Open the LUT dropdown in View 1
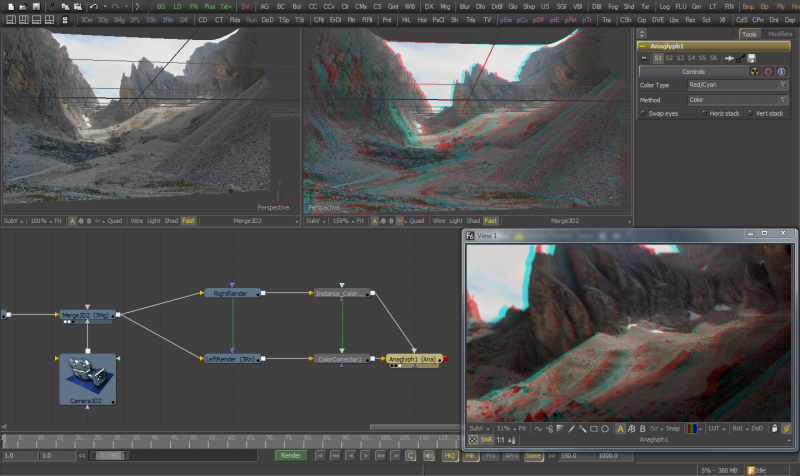Image resolution: width=800 pixels, height=476 pixels. (715, 429)
